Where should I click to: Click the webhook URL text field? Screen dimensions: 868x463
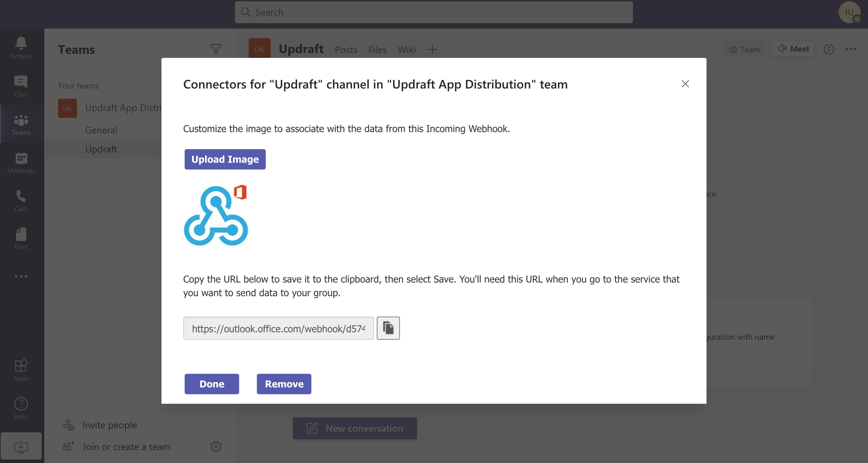coord(279,328)
